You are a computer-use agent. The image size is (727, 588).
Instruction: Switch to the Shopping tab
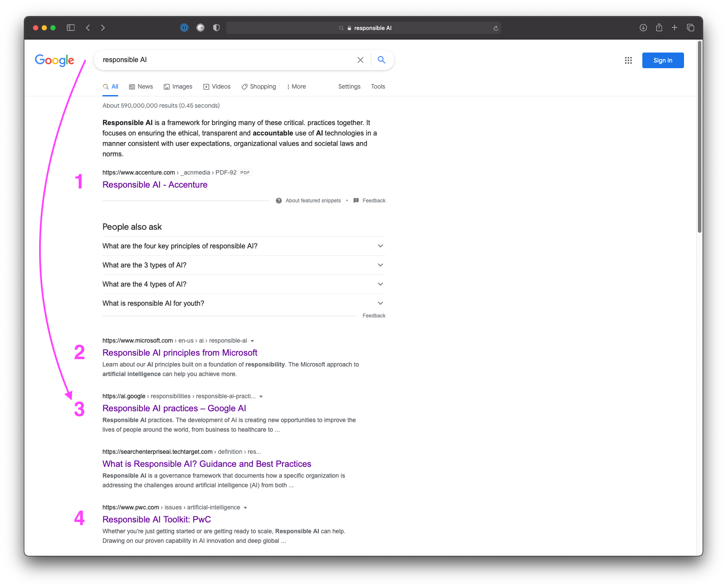(x=259, y=87)
